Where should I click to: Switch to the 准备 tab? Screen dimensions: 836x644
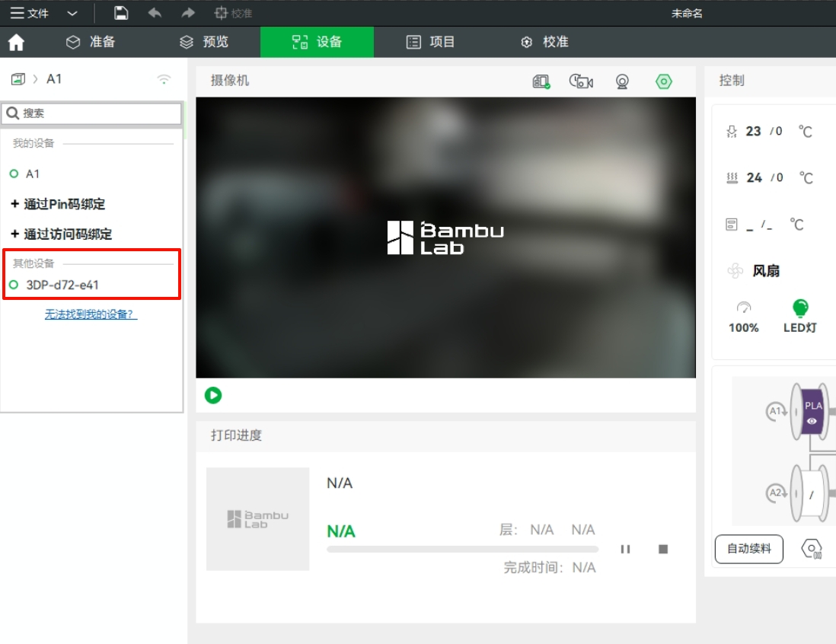point(90,42)
